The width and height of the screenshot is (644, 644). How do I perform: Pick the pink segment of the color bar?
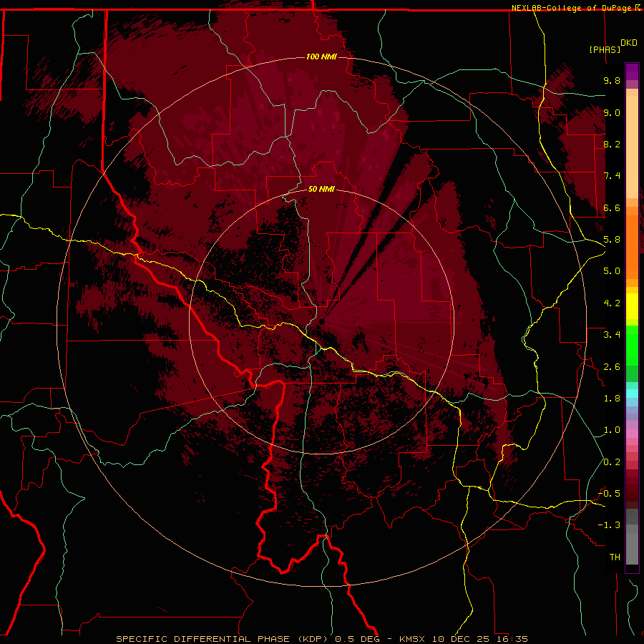click(632, 434)
